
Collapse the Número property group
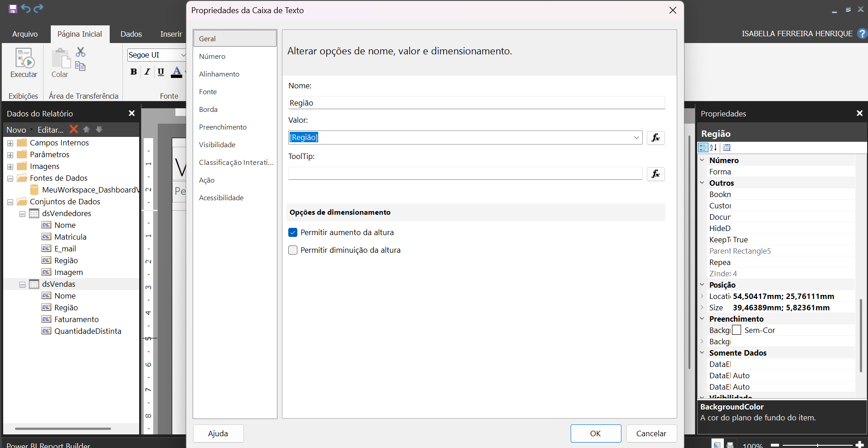click(x=702, y=160)
